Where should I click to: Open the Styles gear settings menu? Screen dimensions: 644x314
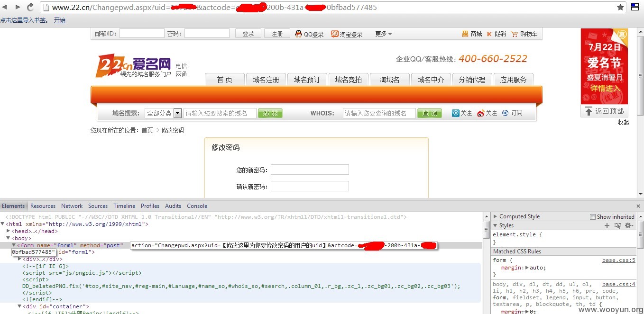(x=629, y=225)
